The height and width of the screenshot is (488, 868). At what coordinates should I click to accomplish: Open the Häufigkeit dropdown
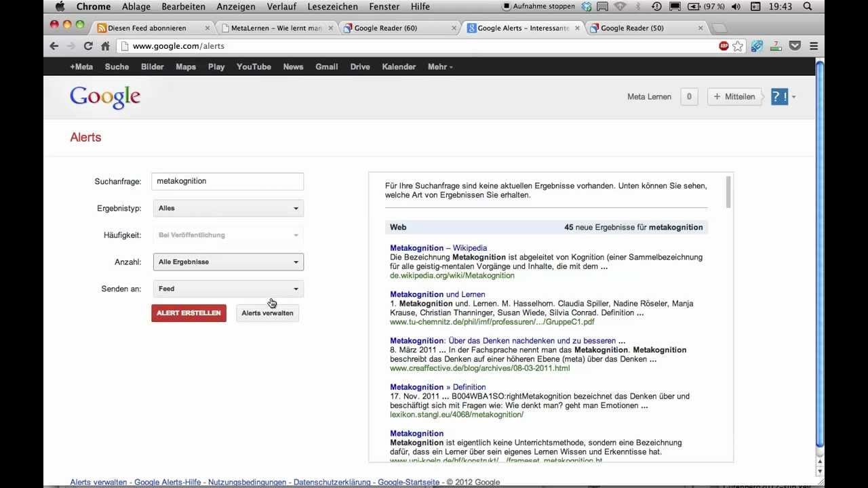[228, 235]
